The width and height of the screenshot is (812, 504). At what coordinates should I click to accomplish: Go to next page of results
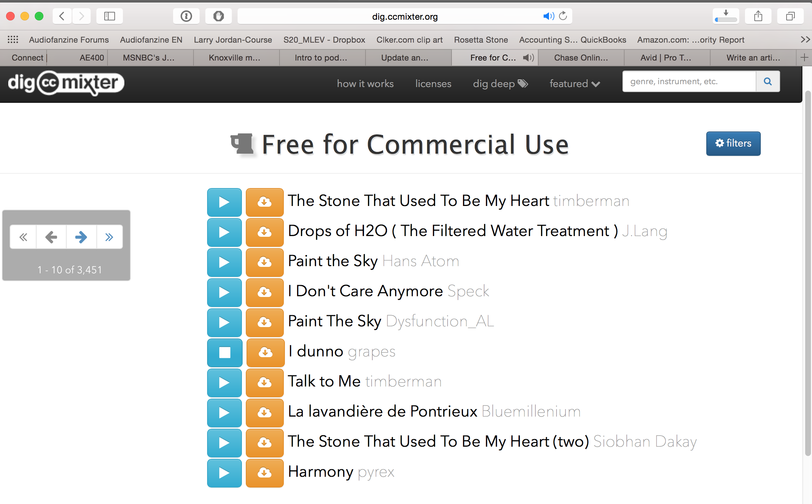click(x=81, y=237)
